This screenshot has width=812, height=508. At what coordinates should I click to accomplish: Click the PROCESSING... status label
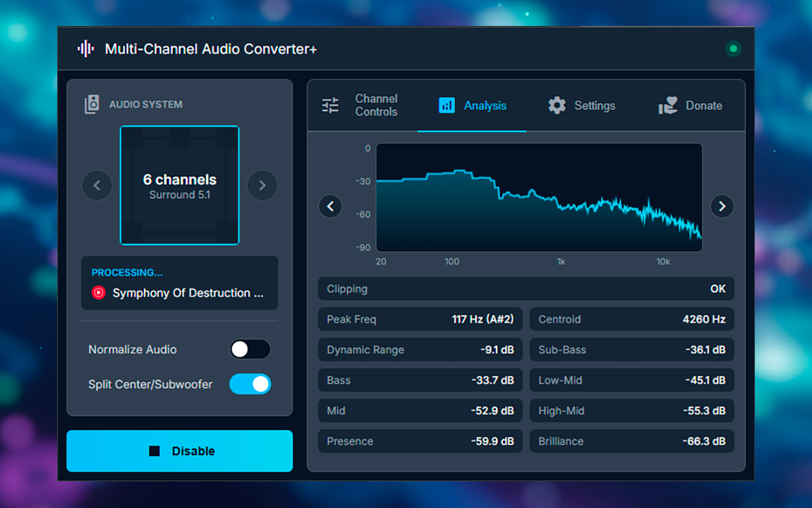coord(127,272)
